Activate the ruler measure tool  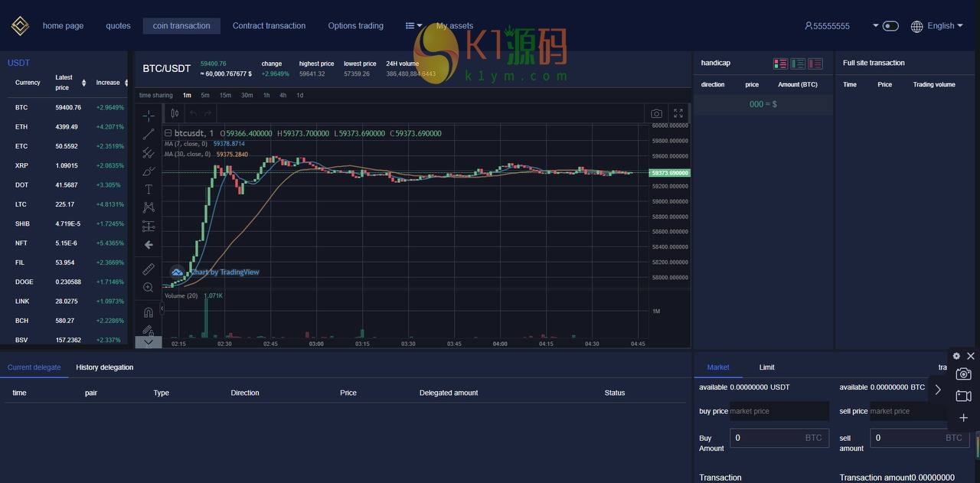[x=149, y=269]
